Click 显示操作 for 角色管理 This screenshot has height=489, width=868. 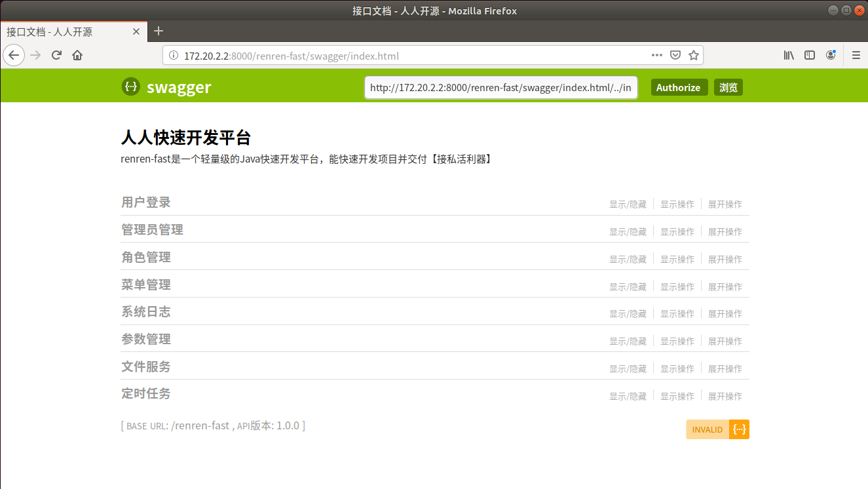pyautogui.click(x=677, y=260)
